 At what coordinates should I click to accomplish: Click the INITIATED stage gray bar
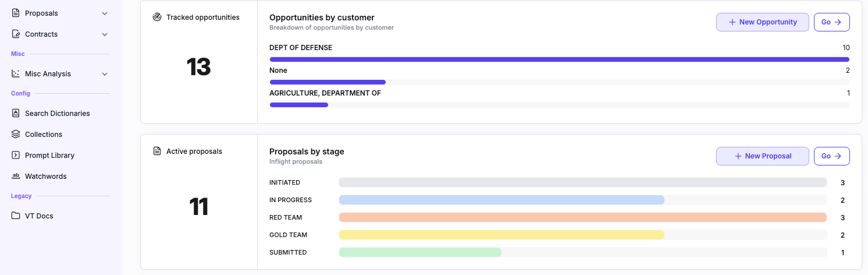(583, 182)
